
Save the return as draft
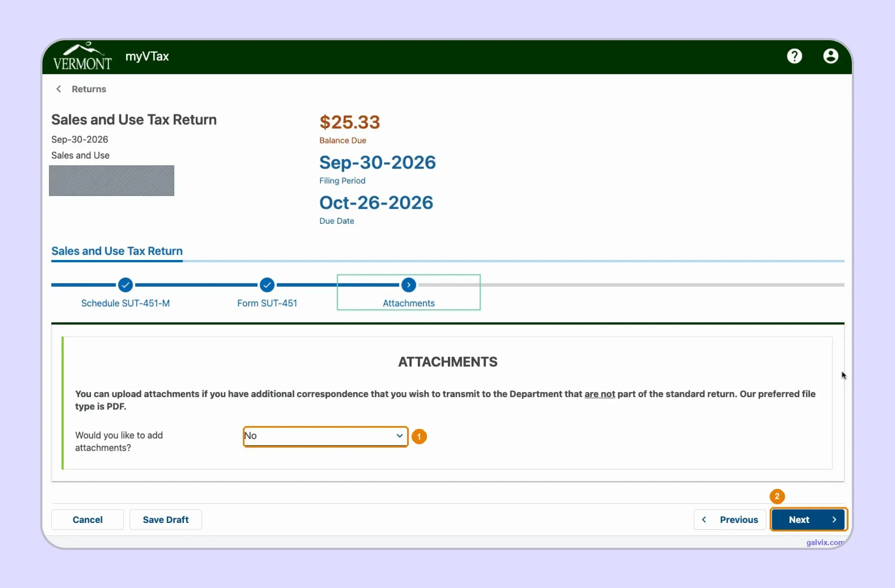click(x=166, y=520)
